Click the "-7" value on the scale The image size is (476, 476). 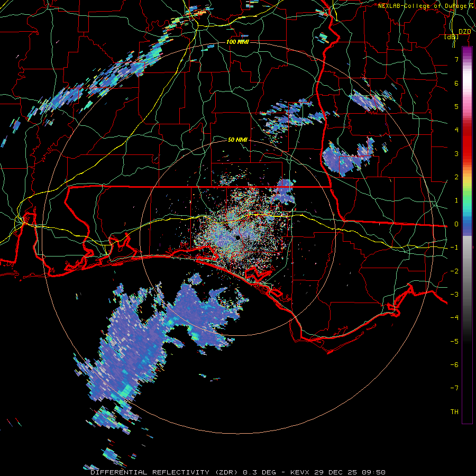coord(454,388)
